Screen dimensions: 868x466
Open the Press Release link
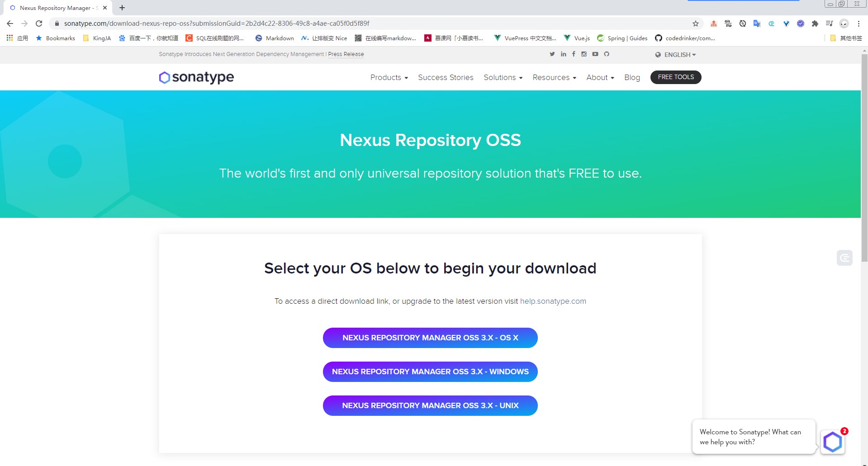click(346, 54)
